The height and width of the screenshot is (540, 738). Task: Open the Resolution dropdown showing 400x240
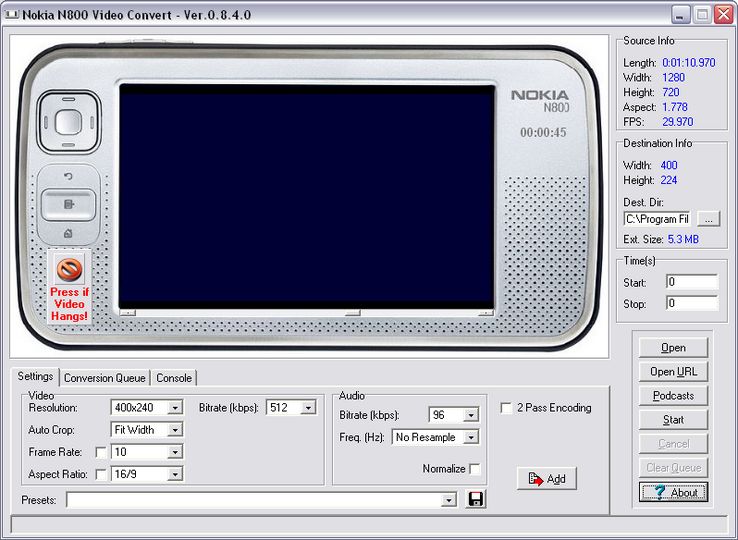[x=175, y=408]
